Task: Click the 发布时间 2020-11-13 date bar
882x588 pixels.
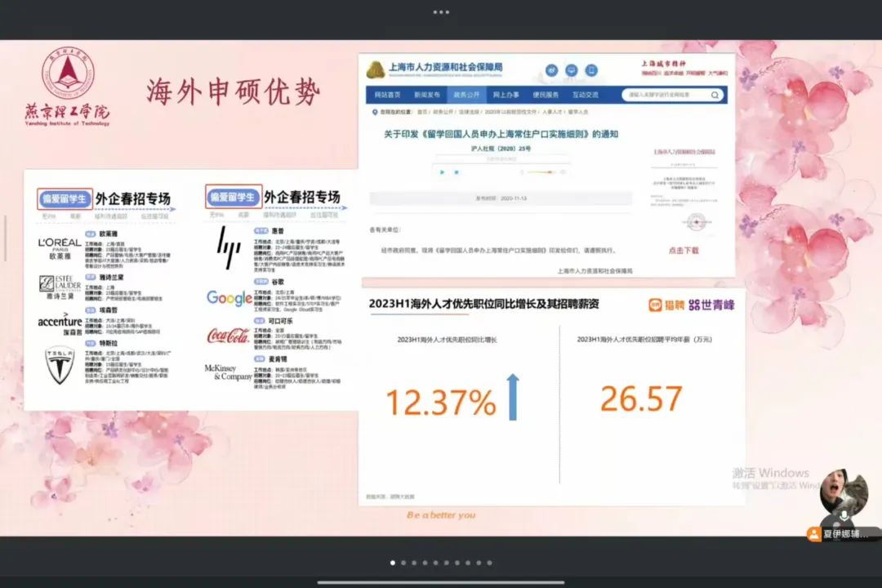Action: click(501, 198)
